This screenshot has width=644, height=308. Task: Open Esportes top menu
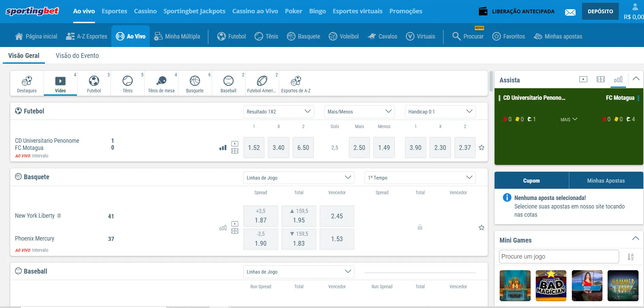pyautogui.click(x=114, y=11)
